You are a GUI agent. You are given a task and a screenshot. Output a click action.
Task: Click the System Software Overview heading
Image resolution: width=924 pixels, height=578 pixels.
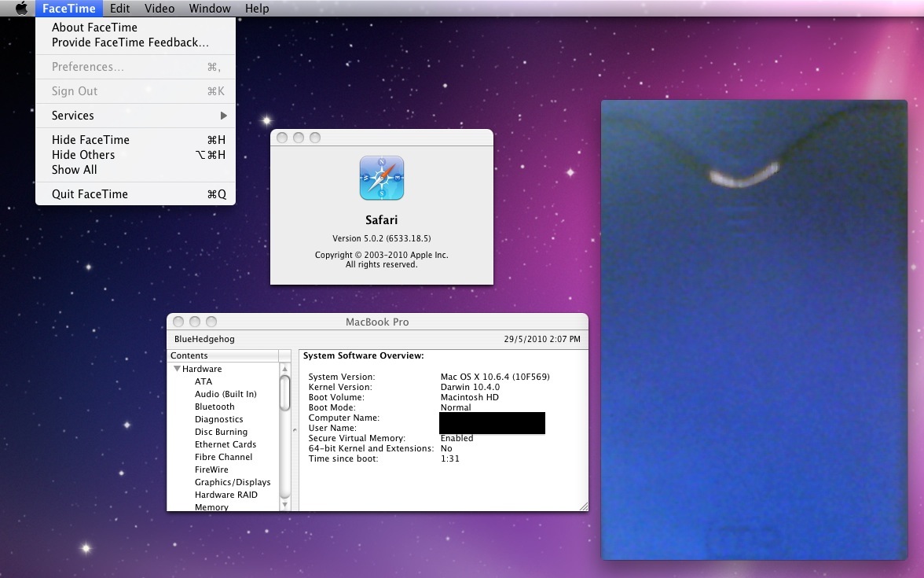click(364, 355)
